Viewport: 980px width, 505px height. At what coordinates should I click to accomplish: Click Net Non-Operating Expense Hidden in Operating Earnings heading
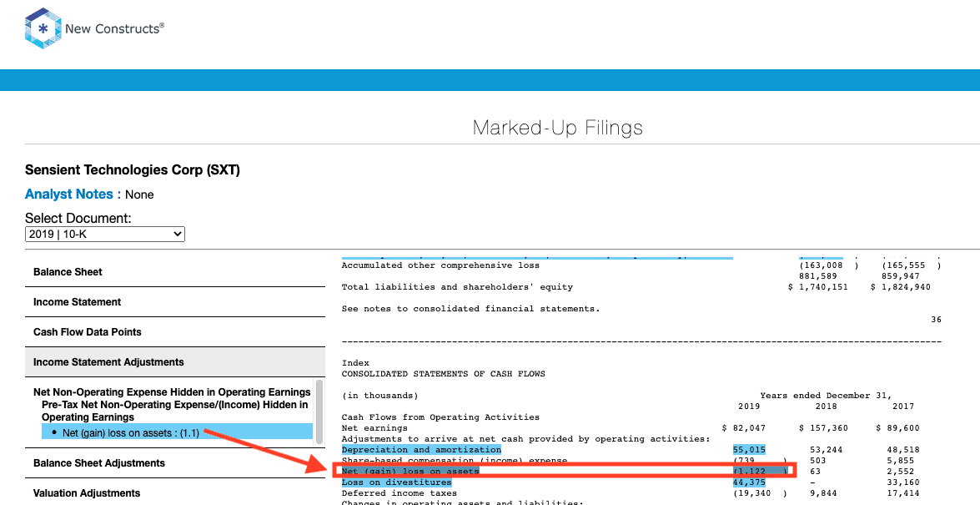pyautogui.click(x=172, y=392)
